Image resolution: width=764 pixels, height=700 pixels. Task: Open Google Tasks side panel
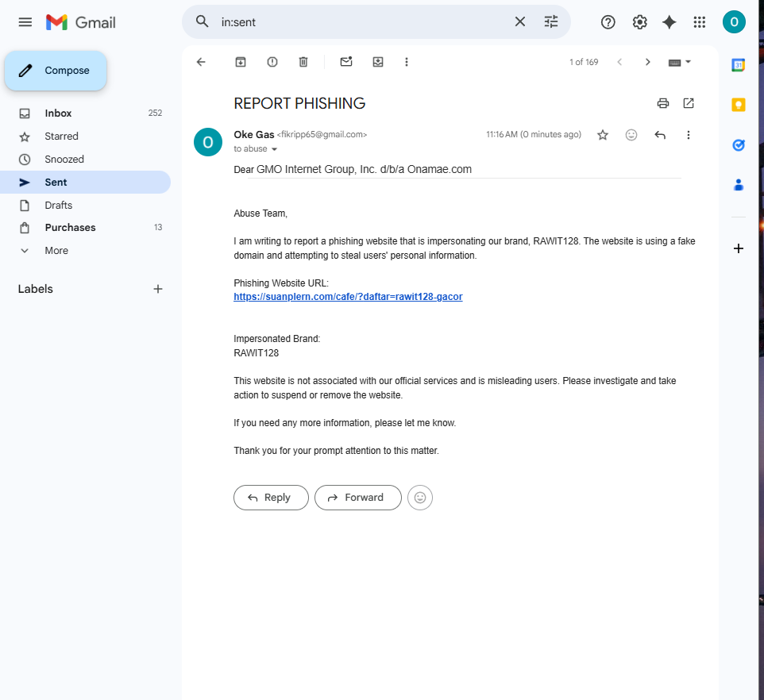tap(738, 144)
